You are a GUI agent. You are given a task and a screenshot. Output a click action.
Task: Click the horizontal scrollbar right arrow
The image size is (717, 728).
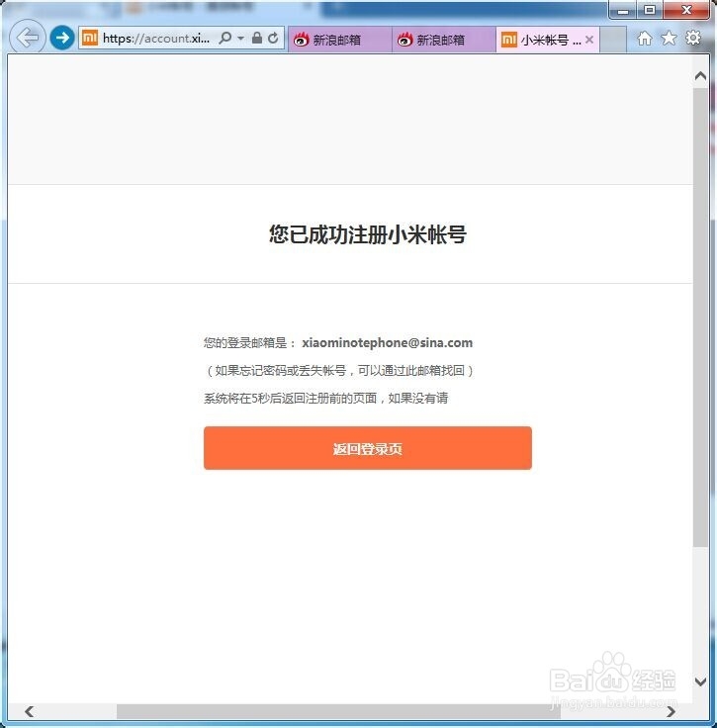click(x=672, y=711)
